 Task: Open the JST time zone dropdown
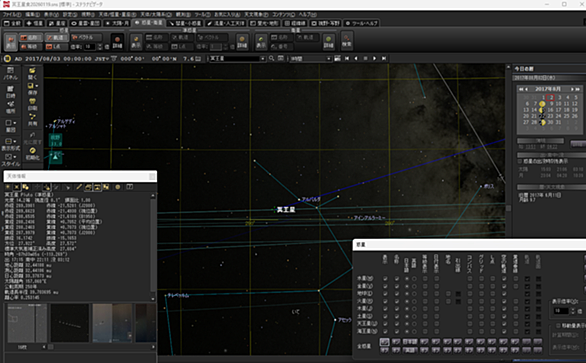107,59
